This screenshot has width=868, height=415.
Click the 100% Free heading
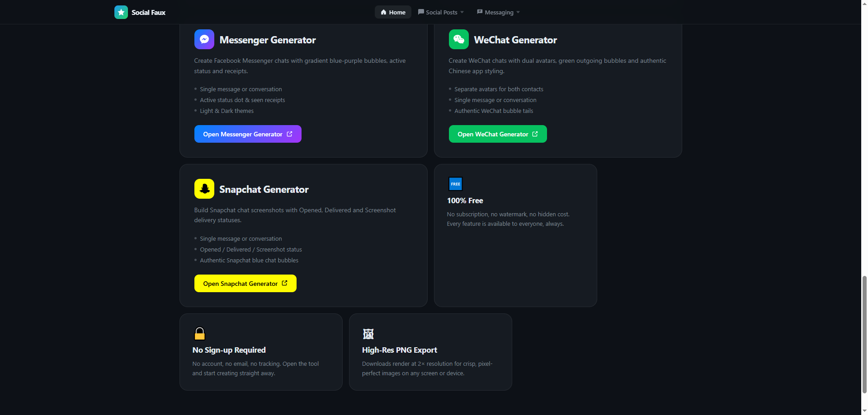coord(465,201)
